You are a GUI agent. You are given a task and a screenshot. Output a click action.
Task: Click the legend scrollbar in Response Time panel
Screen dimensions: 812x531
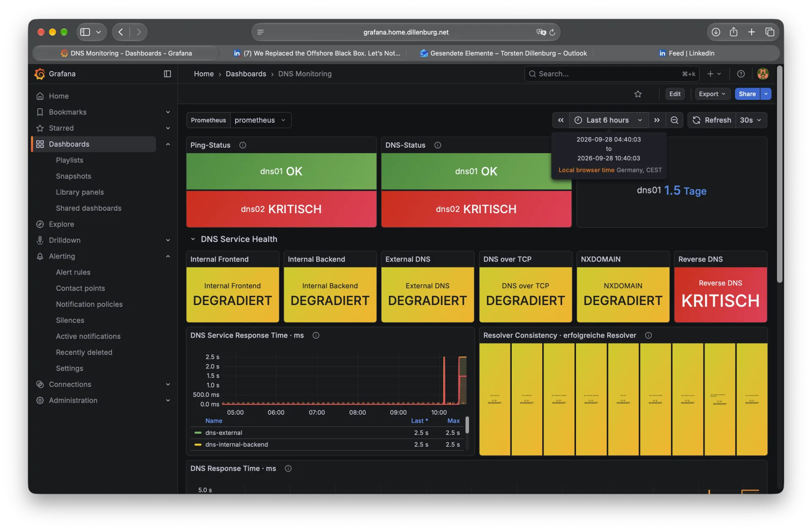pos(467,425)
